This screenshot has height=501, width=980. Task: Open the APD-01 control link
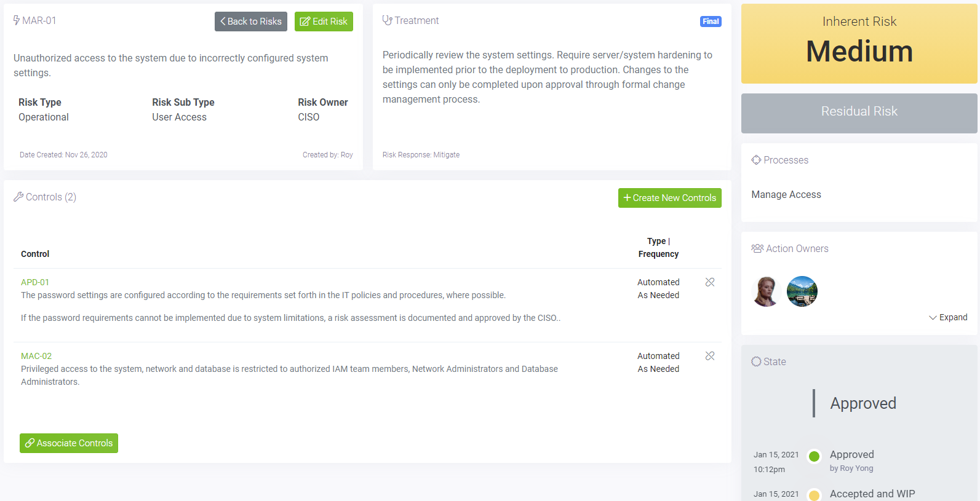[35, 282]
